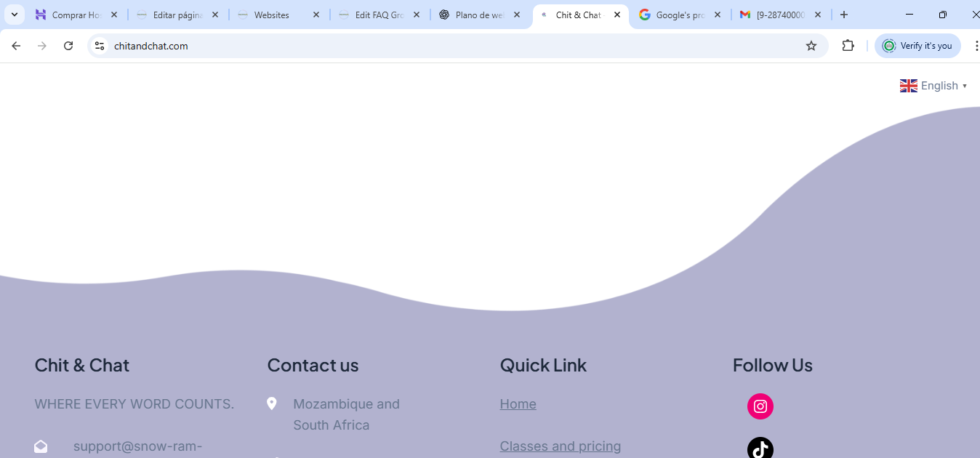Image resolution: width=980 pixels, height=458 pixels.
Task: Open the Classes and pricing link
Action: 560,446
